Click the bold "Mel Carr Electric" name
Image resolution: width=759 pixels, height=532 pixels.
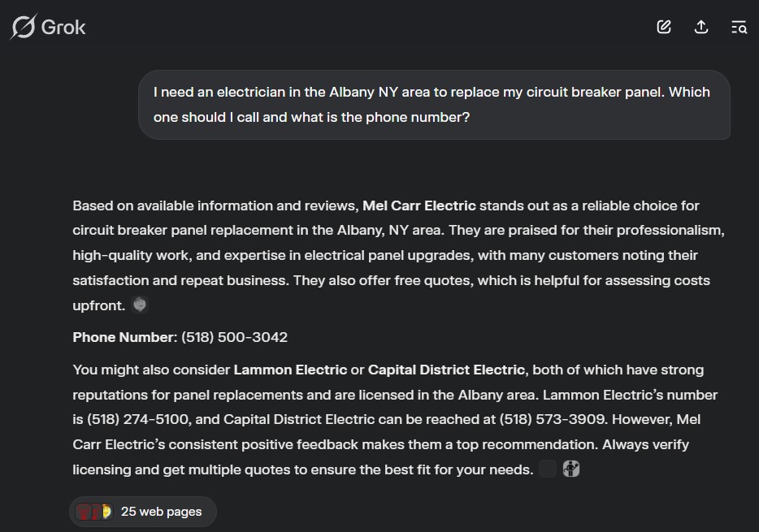tap(419, 205)
